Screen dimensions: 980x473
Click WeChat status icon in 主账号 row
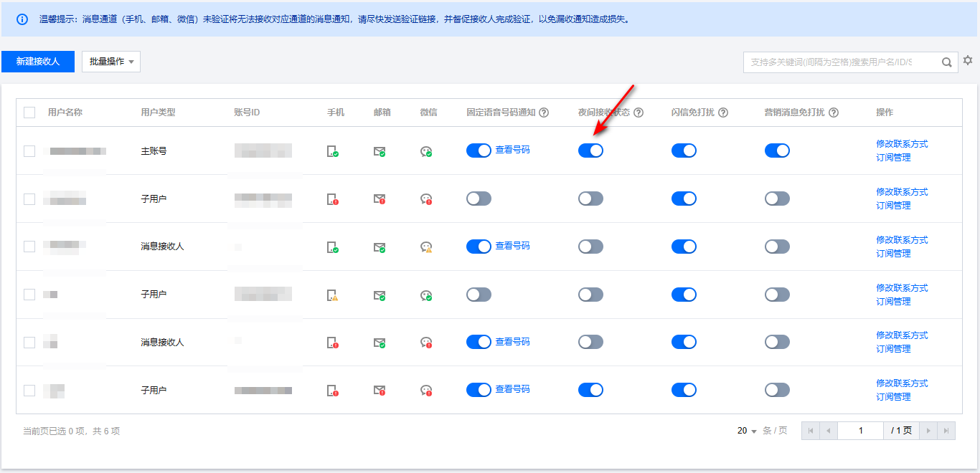pyautogui.click(x=426, y=151)
